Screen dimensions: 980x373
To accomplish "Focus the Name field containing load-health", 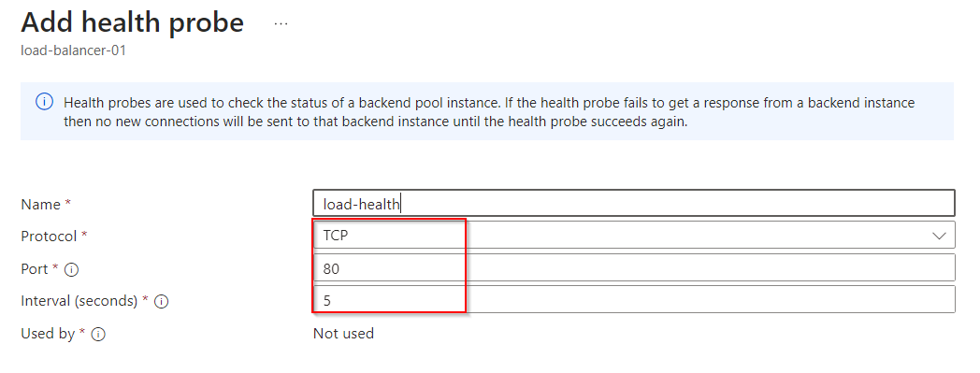I will pyautogui.click(x=634, y=203).
